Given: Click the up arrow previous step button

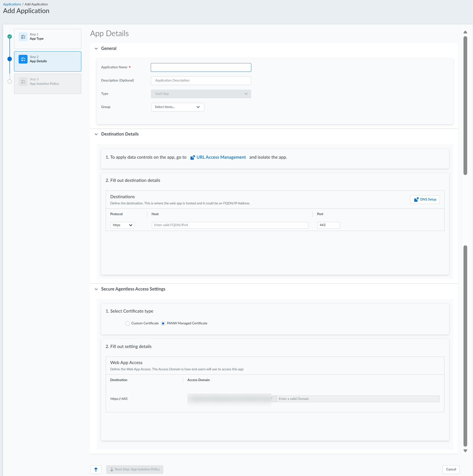Looking at the screenshot, I should tap(96, 470).
